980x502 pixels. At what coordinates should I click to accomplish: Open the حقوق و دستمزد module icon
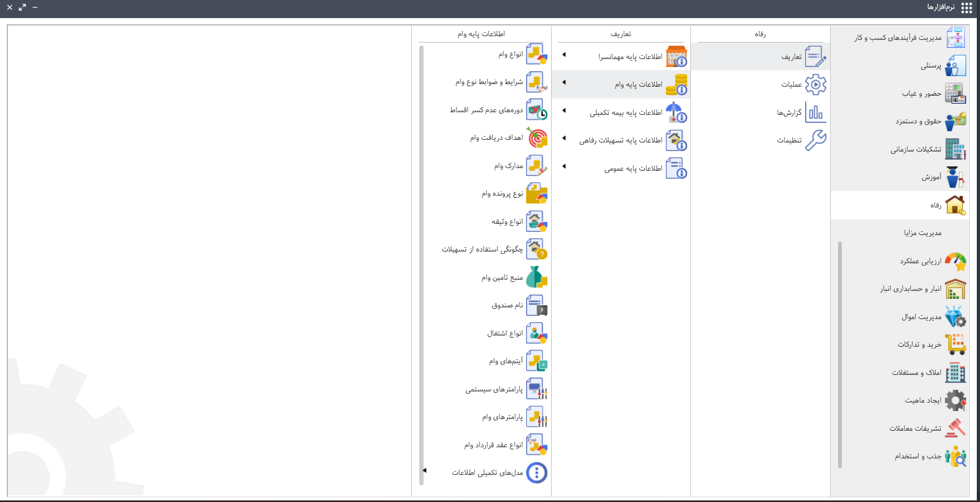[955, 121]
